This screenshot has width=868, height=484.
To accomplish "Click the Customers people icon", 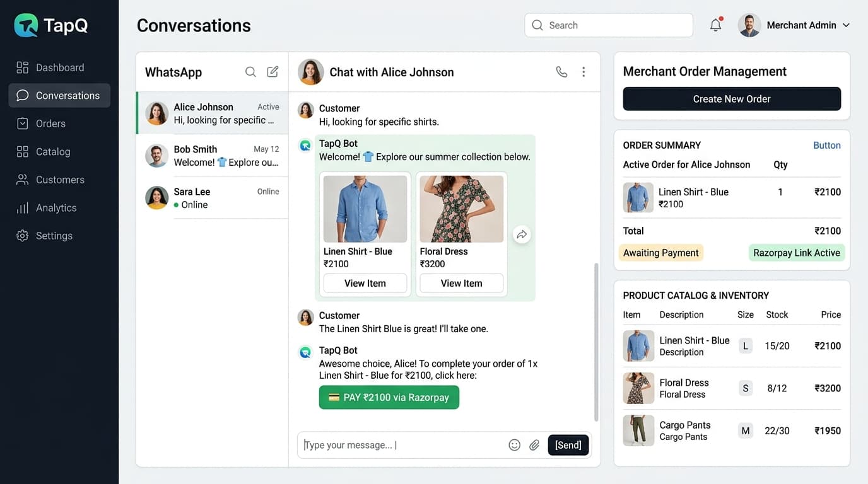I will click(23, 180).
